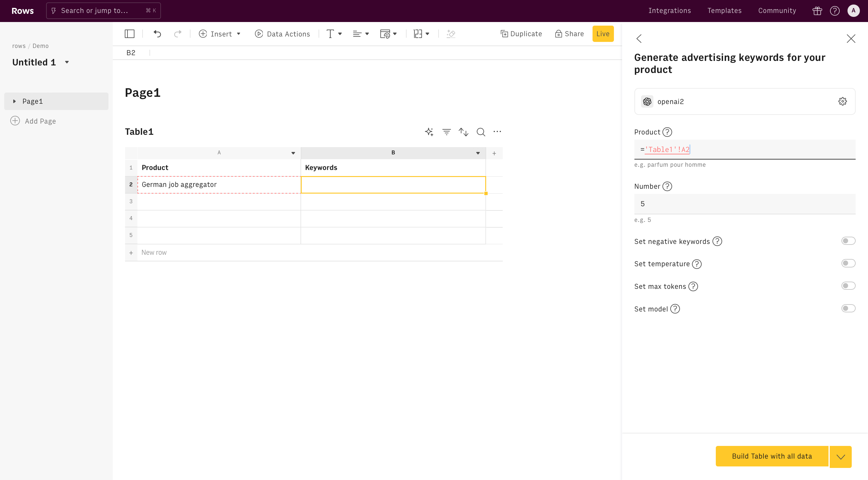The width and height of the screenshot is (868, 480).
Task: Click the Share menu option
Action: pyautogui.click(x=570, y=34)
